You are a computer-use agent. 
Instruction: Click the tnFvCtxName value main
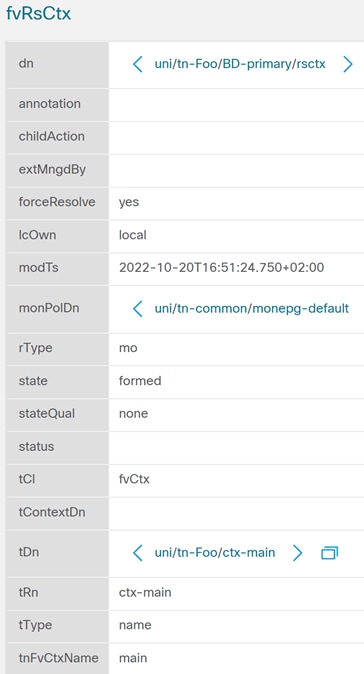(133, 658)
